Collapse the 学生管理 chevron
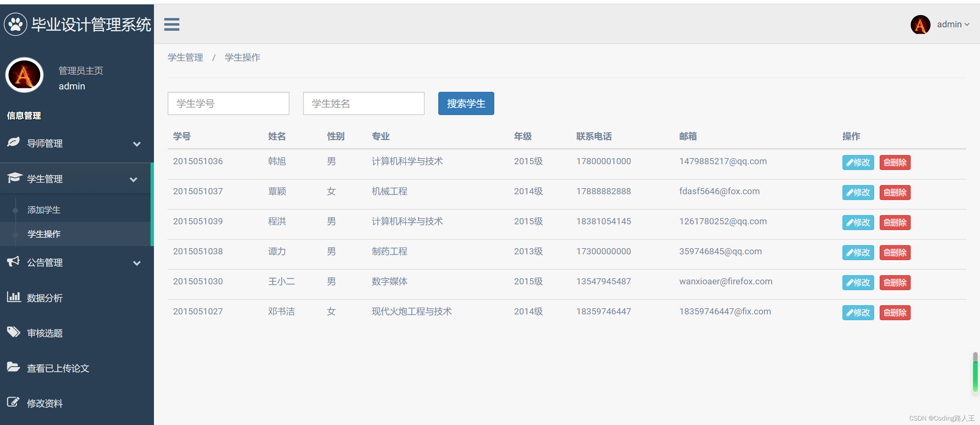This screenshot has width=980, height=425. click(133, 179)
